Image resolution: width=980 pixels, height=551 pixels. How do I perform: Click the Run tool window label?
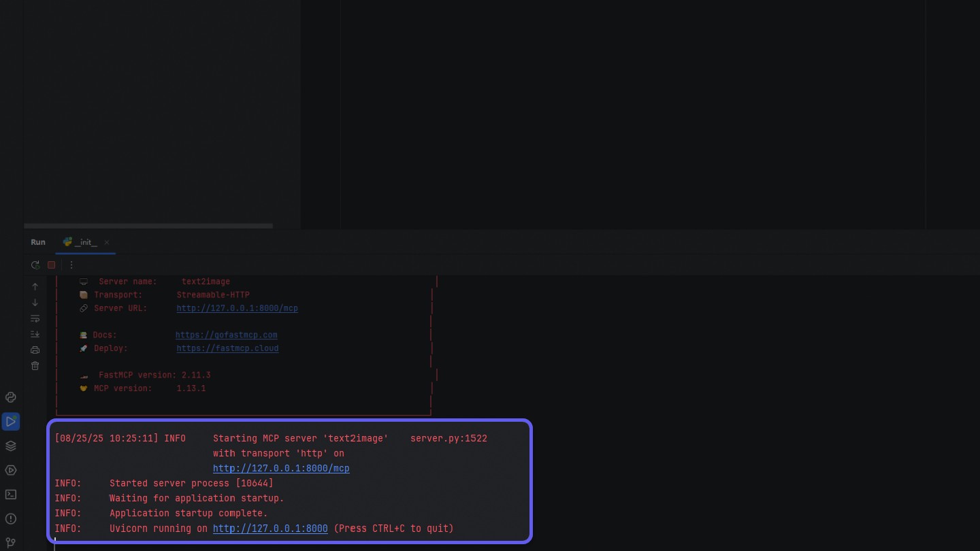(x=37, y=242)
